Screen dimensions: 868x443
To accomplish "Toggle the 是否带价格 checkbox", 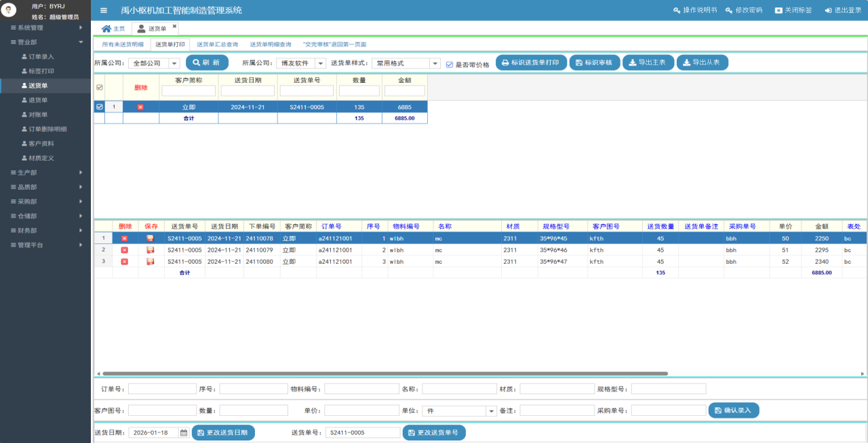I will (x=449, y=64).
